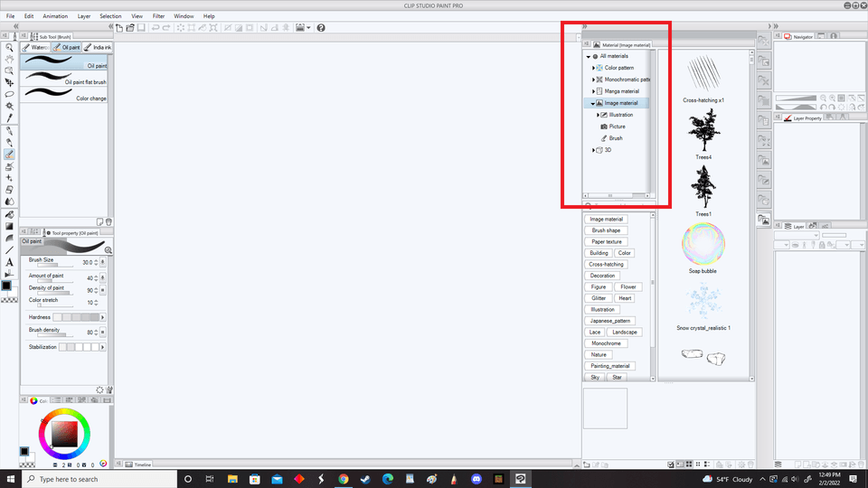The image size is (868, 488).
Task: Select the Decoration sparkle tool
Action: tap(9, 178)
